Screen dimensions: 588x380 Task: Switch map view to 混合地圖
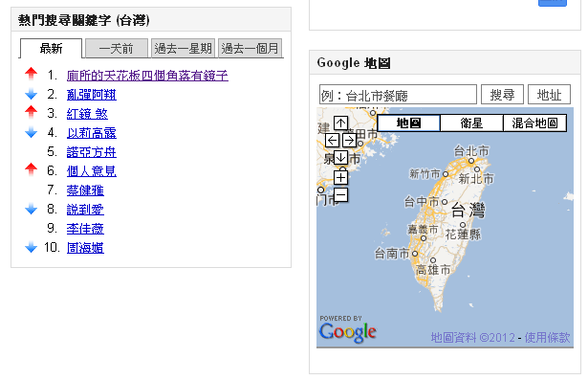(534, 123)
